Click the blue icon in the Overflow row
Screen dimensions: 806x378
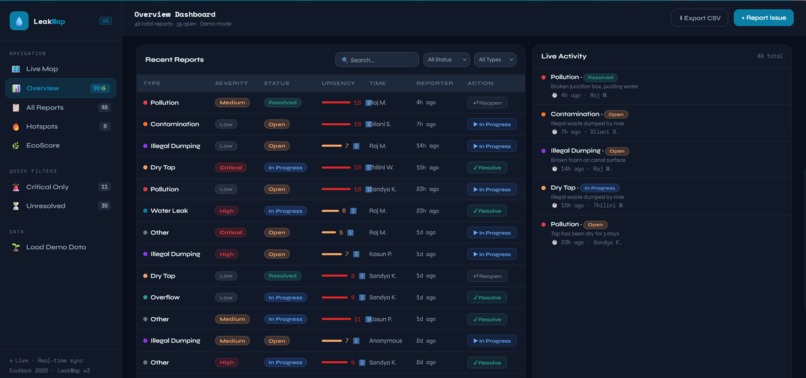click(362, 297)
